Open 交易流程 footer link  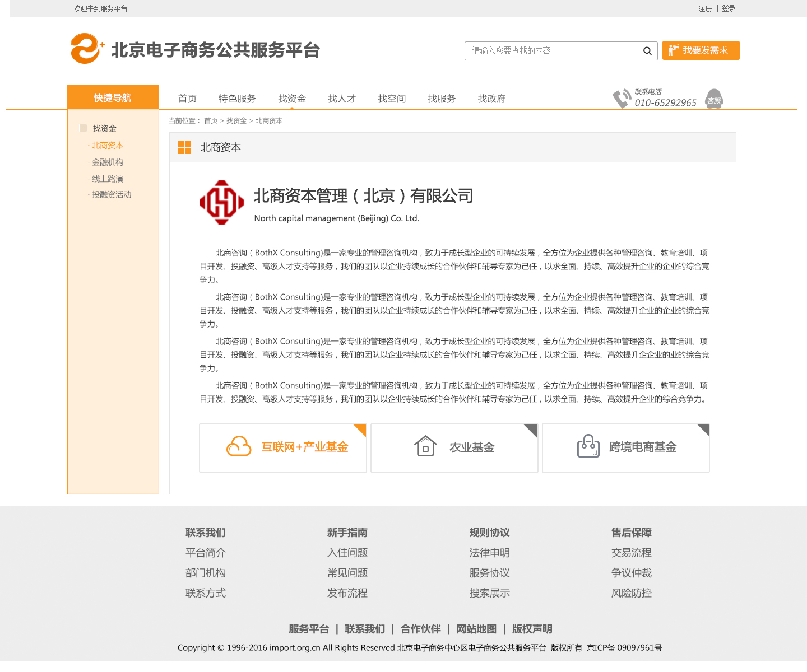click(x=632, y=553)
